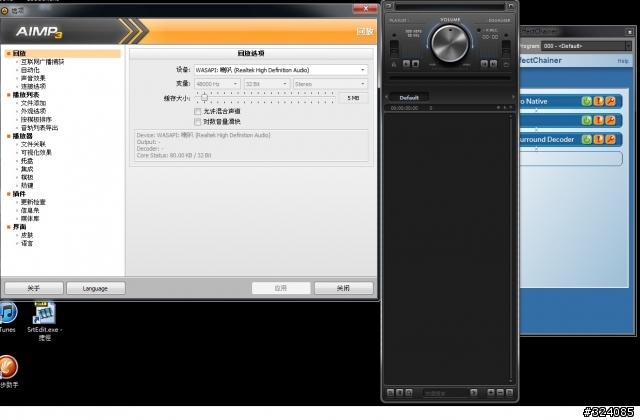Open the 48000 Hz sample rate dropdown
This screenshot has width=640, height=420.
click(217, 84)
